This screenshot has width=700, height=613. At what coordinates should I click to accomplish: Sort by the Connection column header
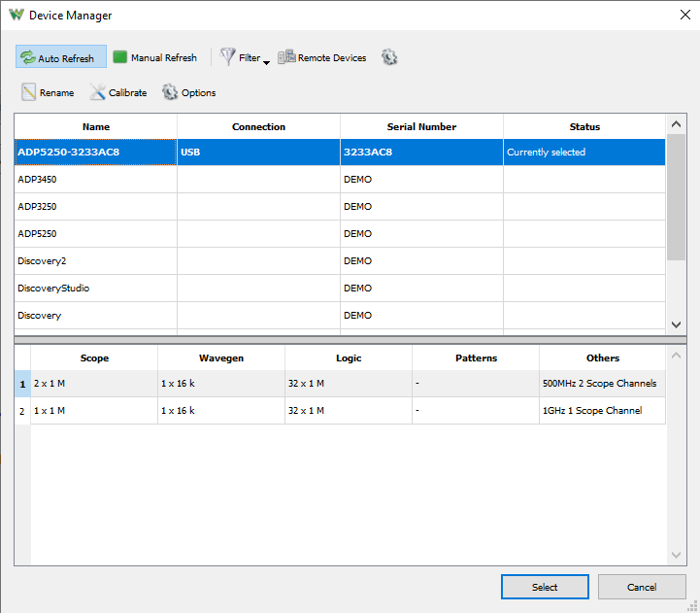258,126
